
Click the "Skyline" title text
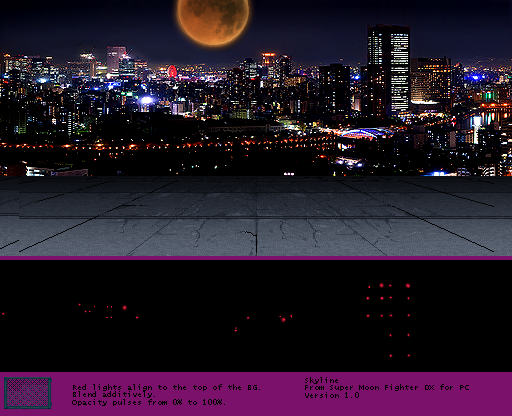pyautogui.click(x=321, y=380)
